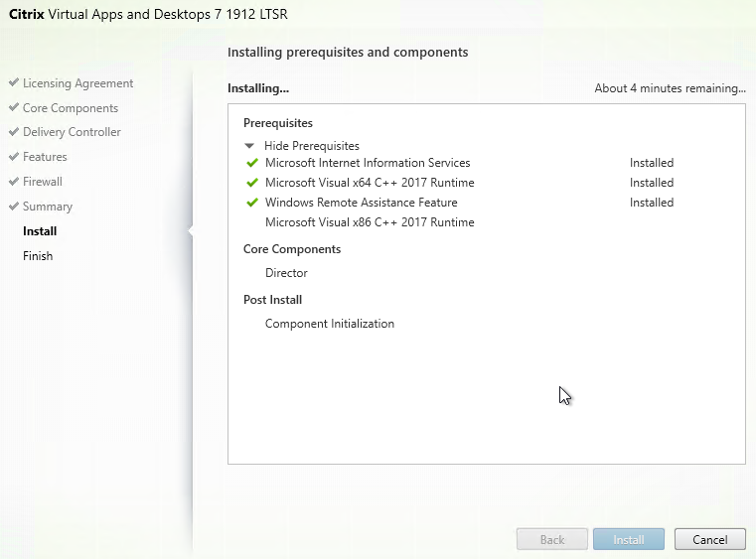Click the Component Initialization post install item
Screen dimensions: 756x559
[329, 324]
